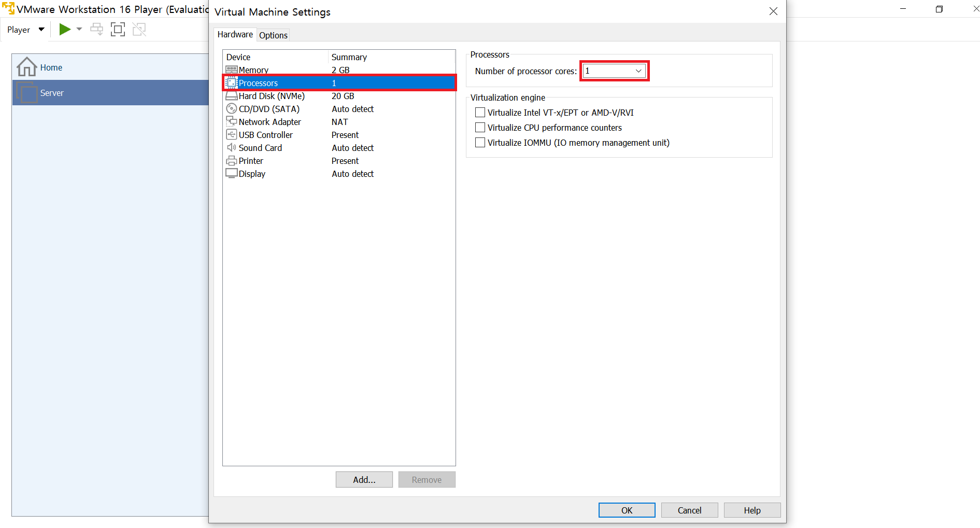Click the Enter full screen toolbar icon
The height and width of the screenshot is (528, 980).
[x=118, y=30]
